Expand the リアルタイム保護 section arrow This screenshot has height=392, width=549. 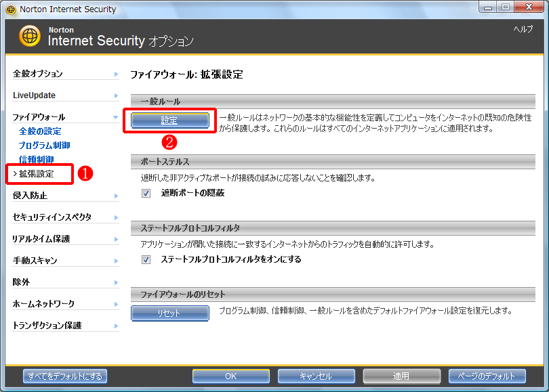point(116,239)
